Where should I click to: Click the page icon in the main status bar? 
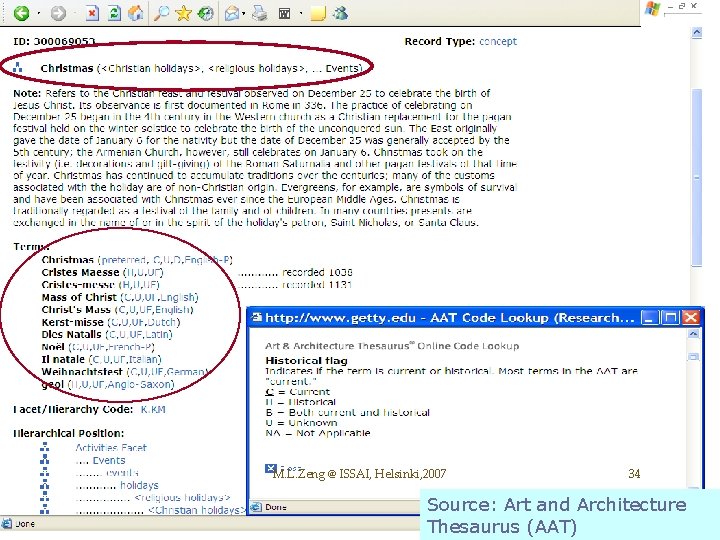tap(7, 523)
